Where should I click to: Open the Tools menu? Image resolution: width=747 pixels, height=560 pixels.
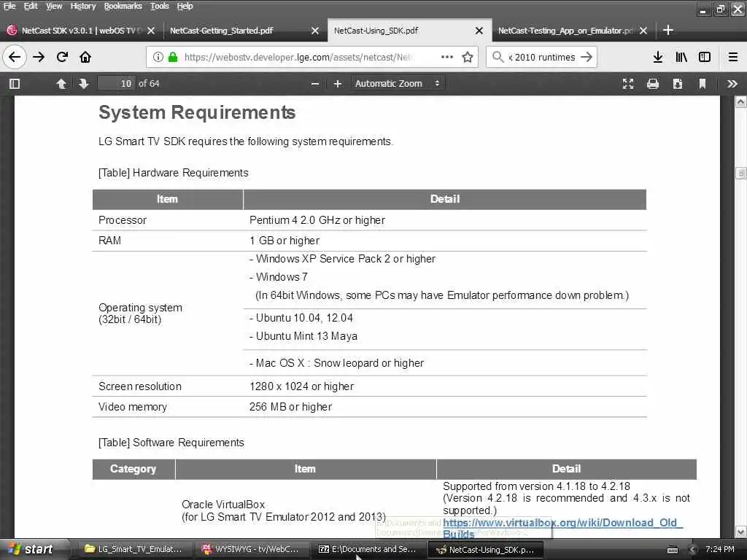(x=160, y=6)
